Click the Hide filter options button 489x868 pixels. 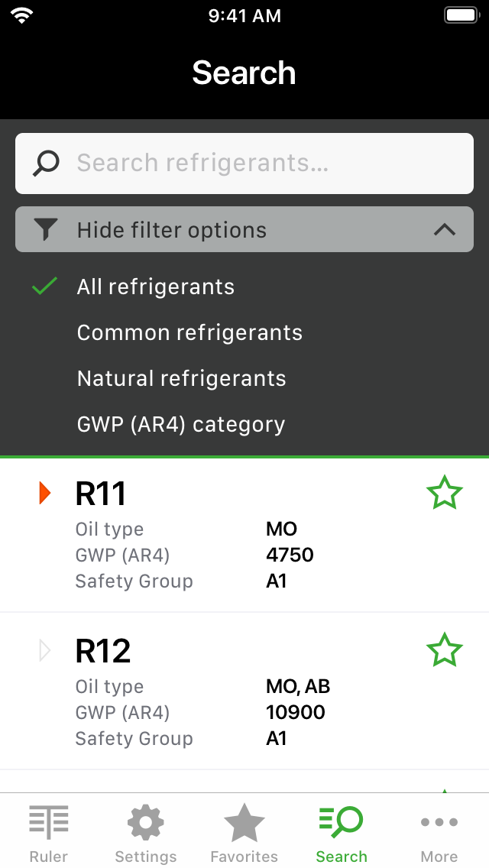(244, 229)
